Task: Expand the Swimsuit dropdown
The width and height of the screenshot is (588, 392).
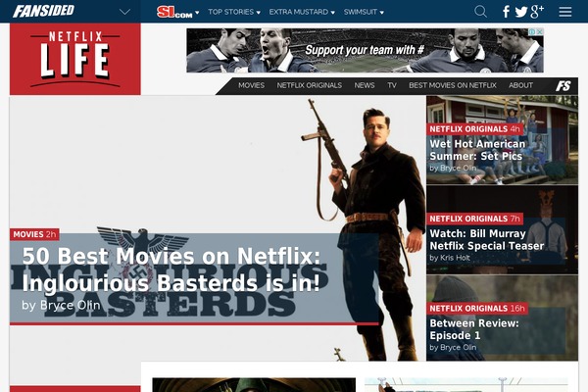Action: click(364, 12)
